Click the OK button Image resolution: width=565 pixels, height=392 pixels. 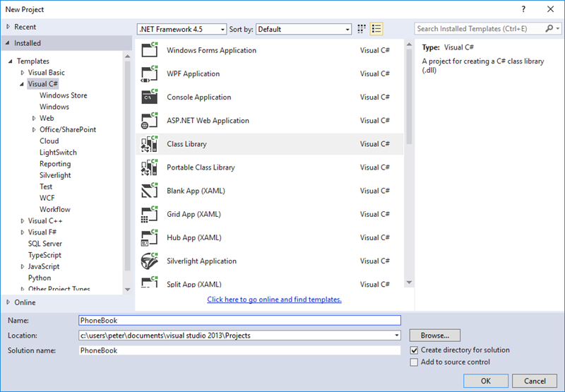tap(486, 381)
